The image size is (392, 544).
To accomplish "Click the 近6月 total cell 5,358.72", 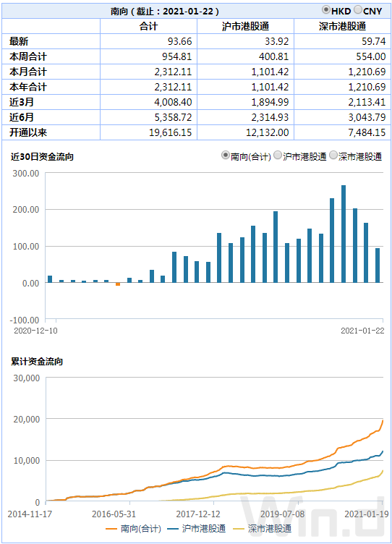I will click(x=173, y=117).
